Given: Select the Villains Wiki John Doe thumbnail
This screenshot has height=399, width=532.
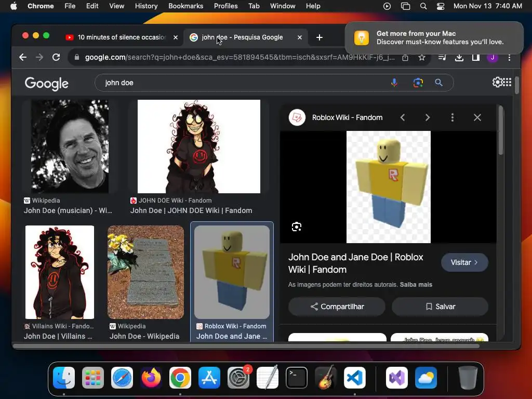Looking at the screenshot, I should (x=60, y=272).
